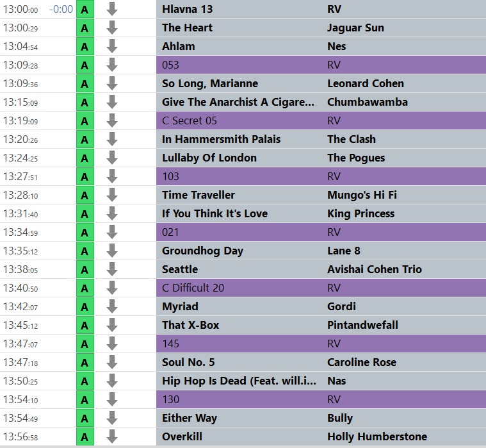This screenshot has height=448, width=486.
Task: Click the down arrow in the 103 row
Action: point(112,176)
